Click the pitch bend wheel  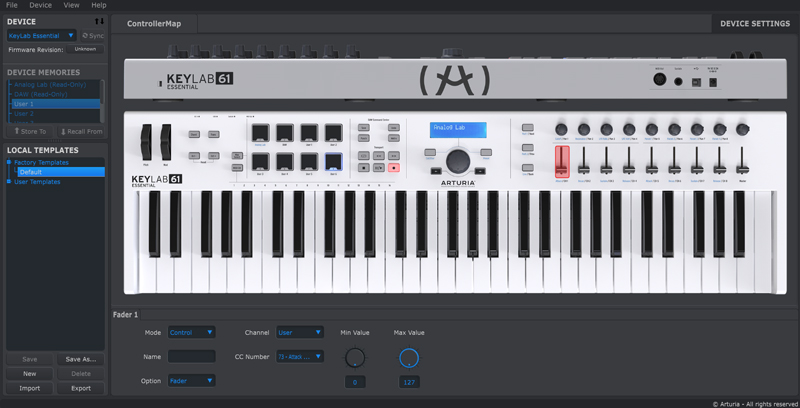[x=146, y=142]
